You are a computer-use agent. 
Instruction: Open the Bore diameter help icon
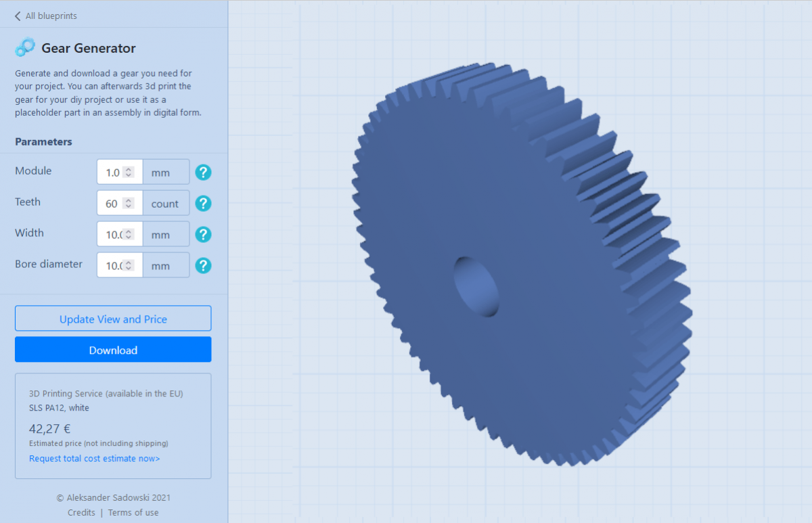[x=203, y=265]
